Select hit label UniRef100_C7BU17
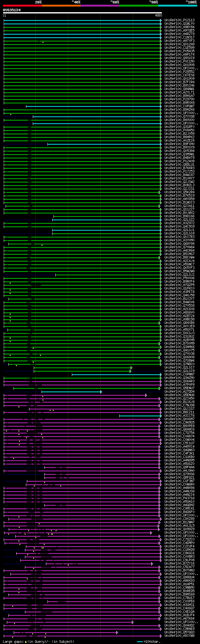Image resolution: width=200 pixels, height=644 pixels. 179,598
